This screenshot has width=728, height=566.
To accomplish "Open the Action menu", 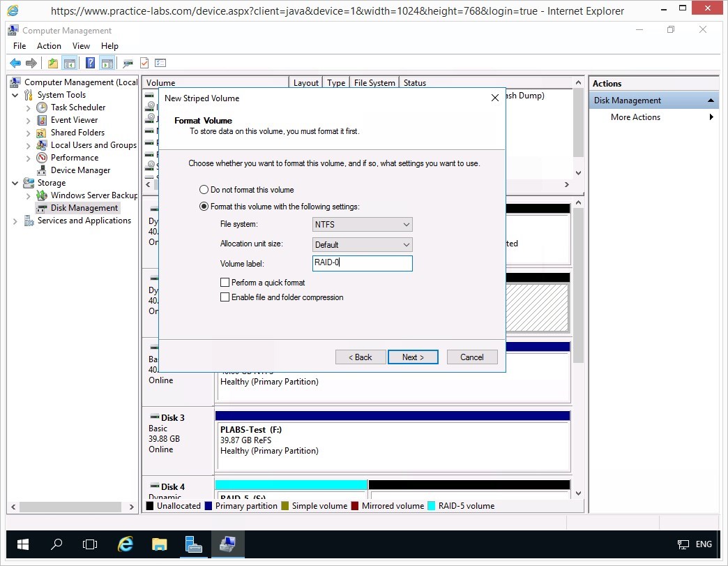I will pos(49,46).
